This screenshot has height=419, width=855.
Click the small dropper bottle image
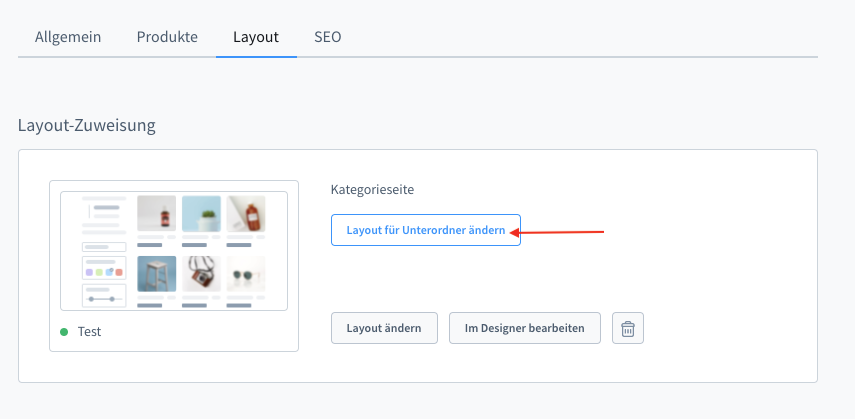156,214
